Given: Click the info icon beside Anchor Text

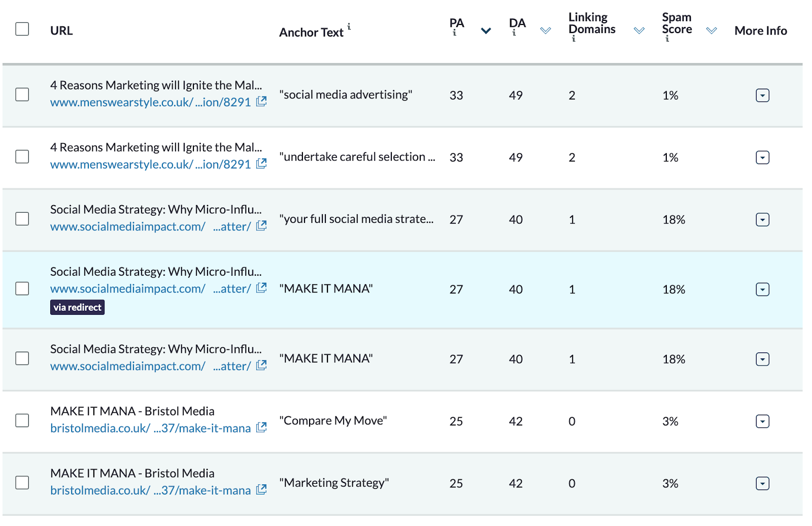Looking at the screenshot, I should (349, 26).
